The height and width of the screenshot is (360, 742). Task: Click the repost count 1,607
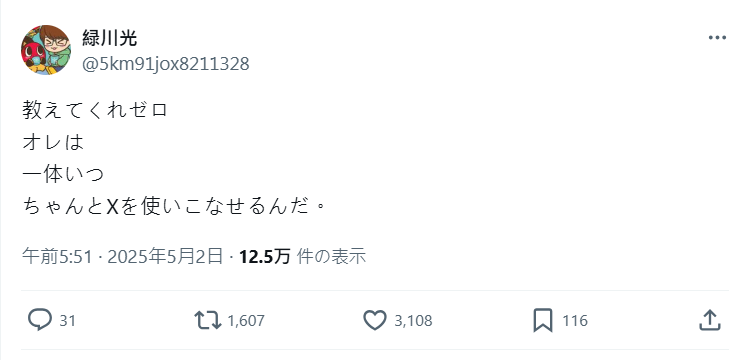point(246,321)
